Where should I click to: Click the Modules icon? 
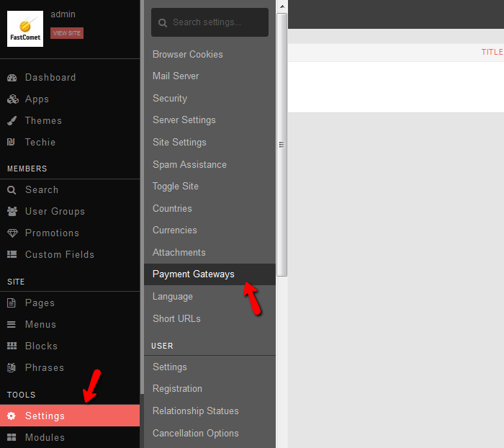[x=12, y=437]
